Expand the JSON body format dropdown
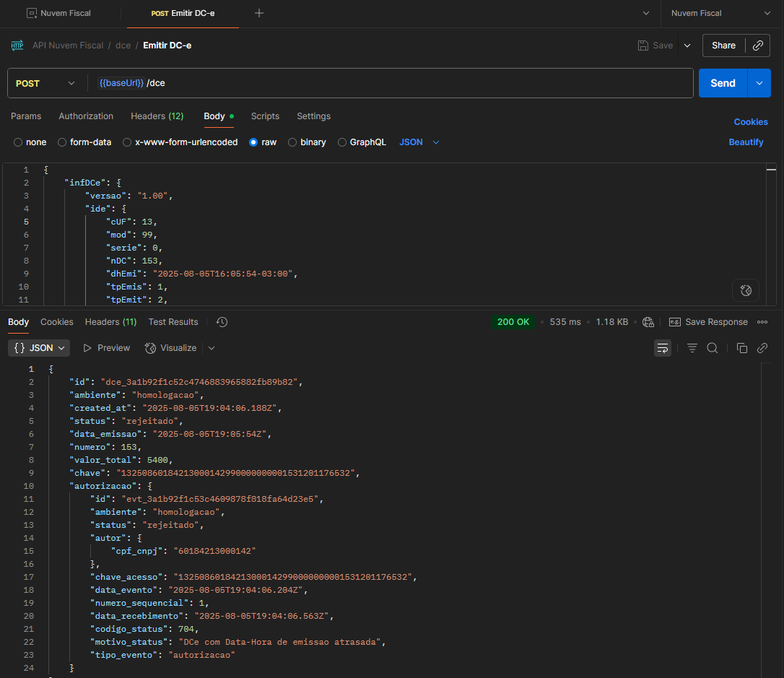This screenshot has width=784, height=678. click(x=419, y=142)
